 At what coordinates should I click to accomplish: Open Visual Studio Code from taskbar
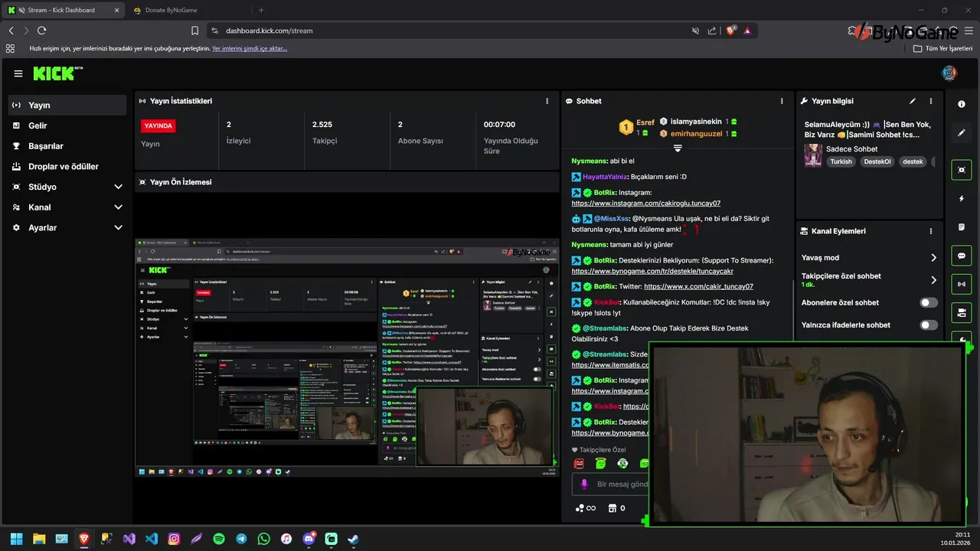[152, 539]
